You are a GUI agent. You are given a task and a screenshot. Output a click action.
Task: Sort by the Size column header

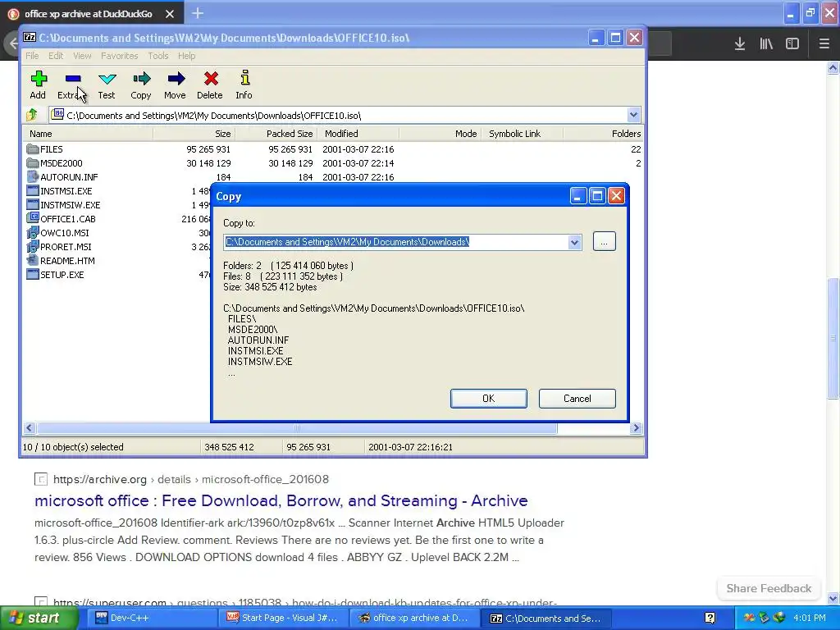coord(194,134)
